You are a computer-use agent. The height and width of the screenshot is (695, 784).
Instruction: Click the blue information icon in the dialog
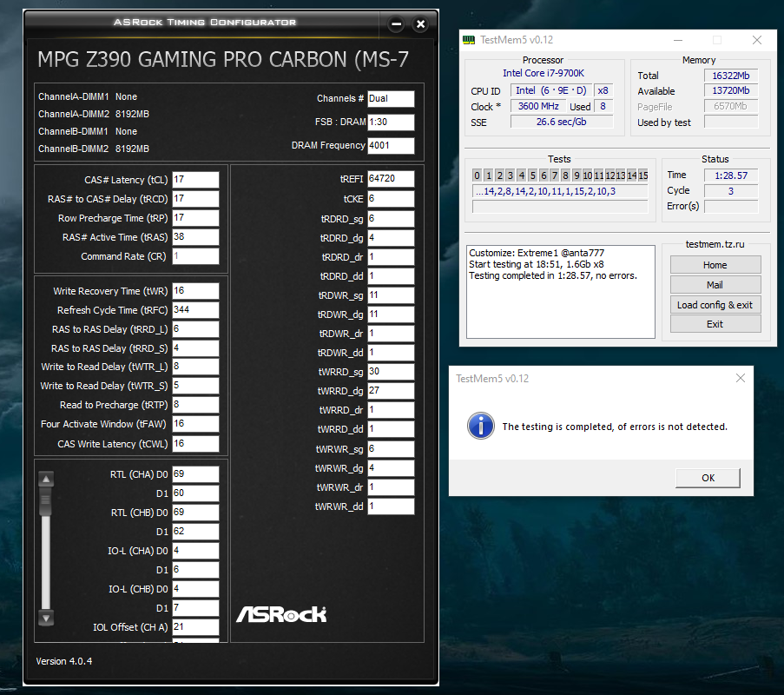(x=480, y=426)
